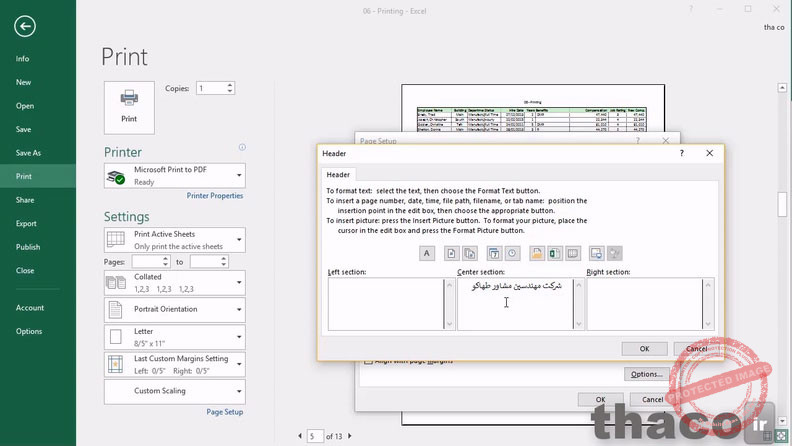Click Zoom to Page icon
This screenshot has width=792, height=446.
pyautogui.click(x=781, y=435)
